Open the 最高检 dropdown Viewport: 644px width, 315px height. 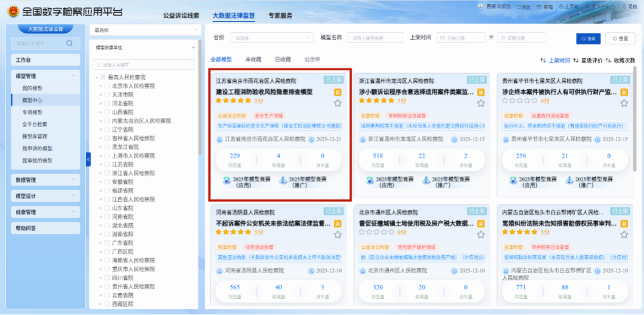pos(145,30)
